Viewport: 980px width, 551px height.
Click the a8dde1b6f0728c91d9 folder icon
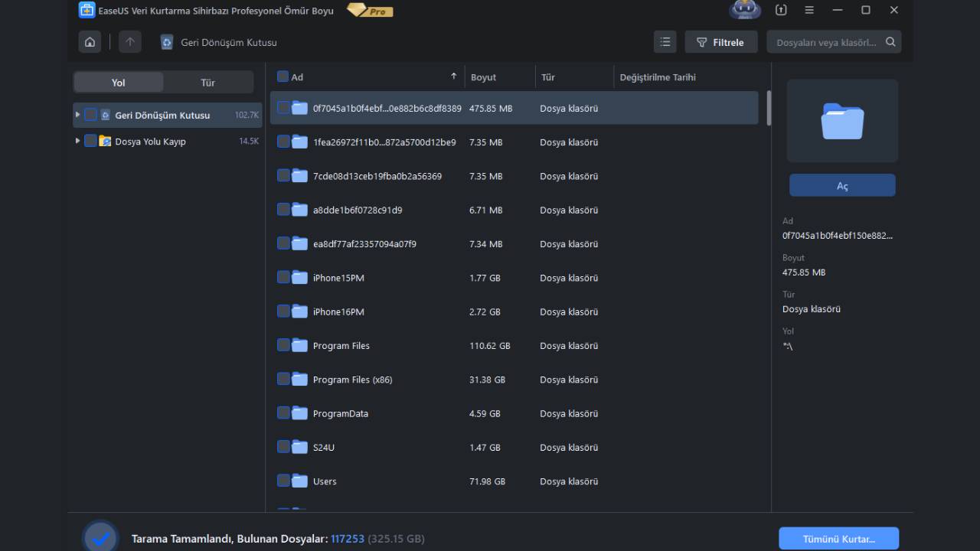299,210
